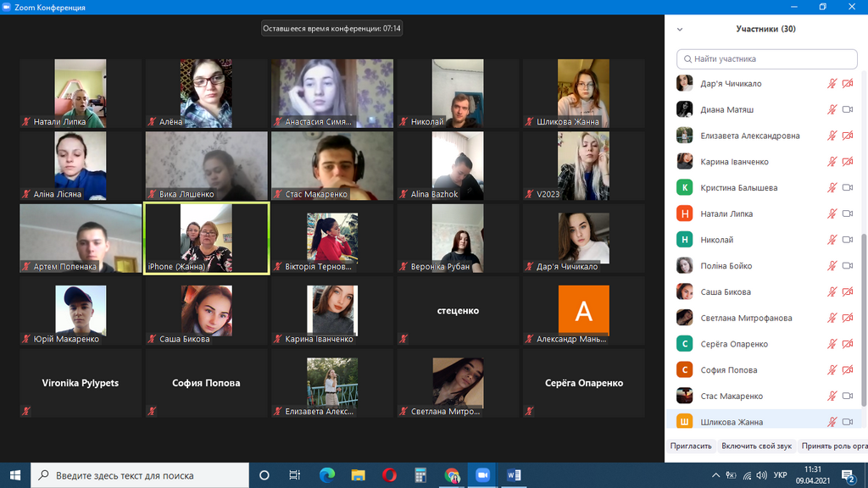Launch Calculator from the taskbar
This screenshot has height=488, width=868.
(420, 475)
